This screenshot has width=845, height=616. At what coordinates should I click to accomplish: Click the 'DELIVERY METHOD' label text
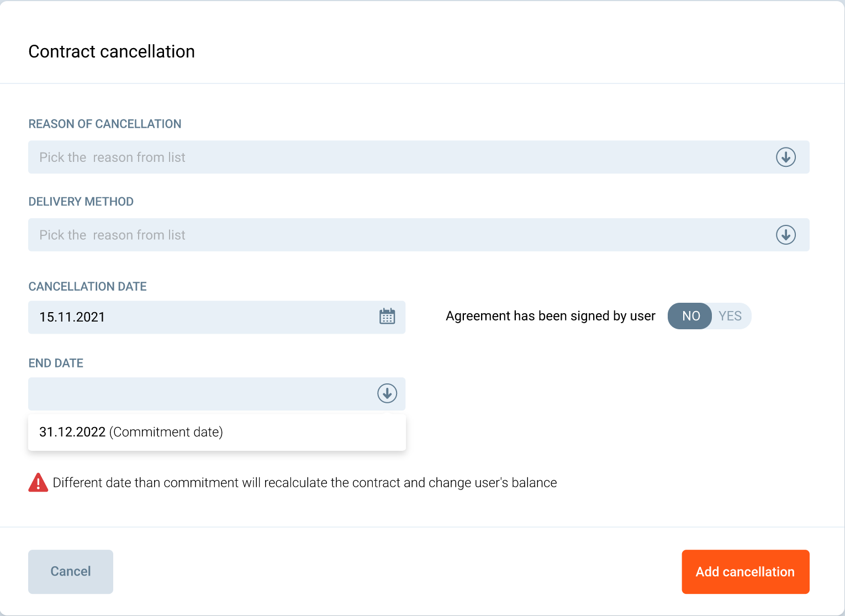coord(81,202)
